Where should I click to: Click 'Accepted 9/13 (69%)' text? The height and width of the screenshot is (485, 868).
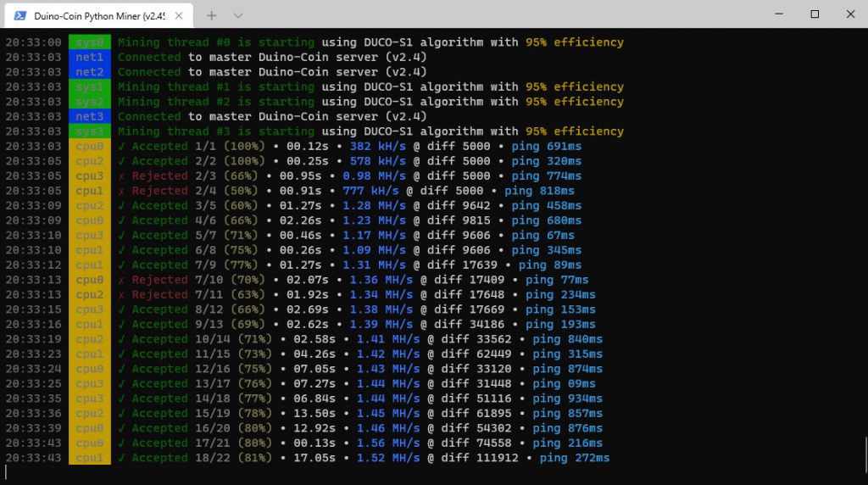point(198,325)
